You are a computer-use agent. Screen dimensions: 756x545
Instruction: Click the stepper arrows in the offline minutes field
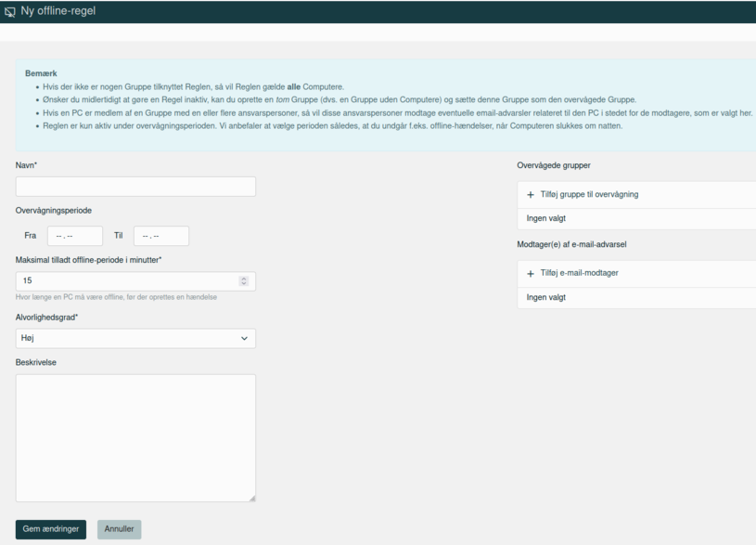(x=244, y=281)
